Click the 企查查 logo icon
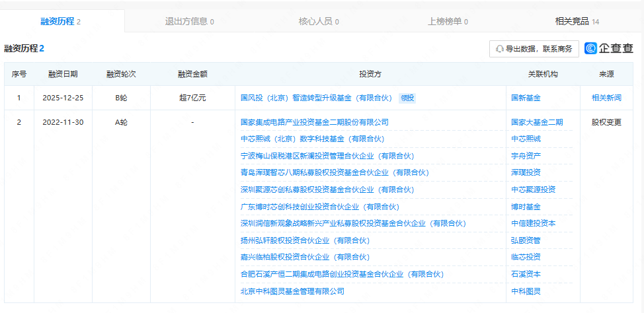Viewport: 644px width, 313px height. coord(591,48)
